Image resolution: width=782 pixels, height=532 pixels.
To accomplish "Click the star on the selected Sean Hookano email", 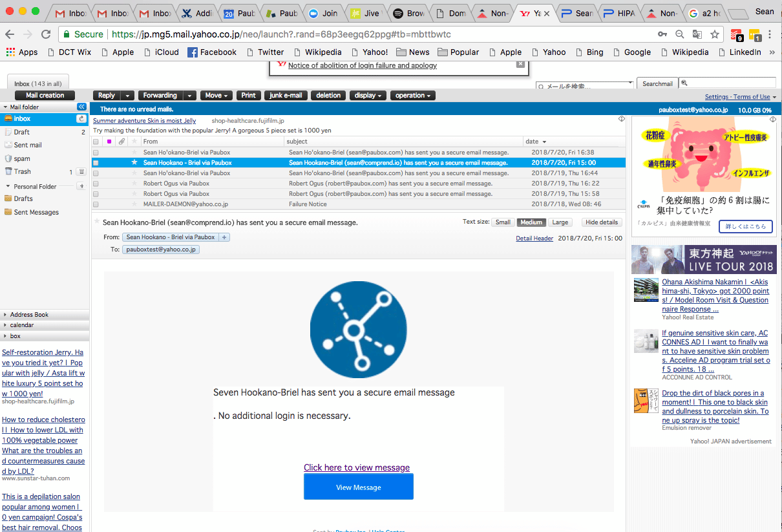I will [134, 163].
